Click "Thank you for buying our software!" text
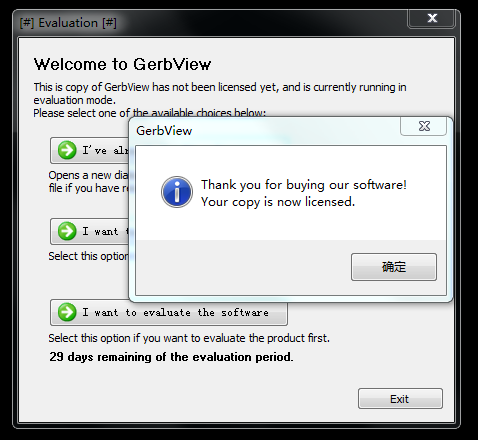Viewport: 478px width, 440px height. pos(304,185)
